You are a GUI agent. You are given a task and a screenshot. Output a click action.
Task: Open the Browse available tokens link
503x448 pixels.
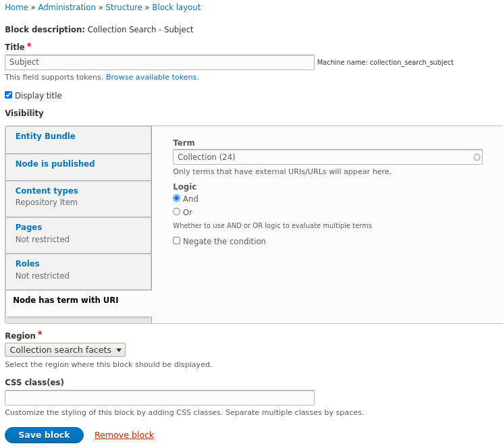pos(152,77)
